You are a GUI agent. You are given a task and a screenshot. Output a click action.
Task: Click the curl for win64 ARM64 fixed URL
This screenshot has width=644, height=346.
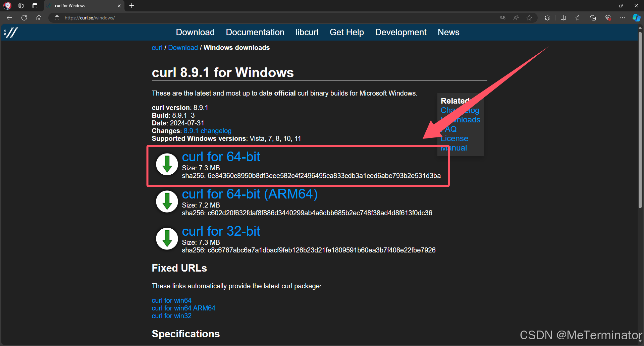tap(183, 308)
